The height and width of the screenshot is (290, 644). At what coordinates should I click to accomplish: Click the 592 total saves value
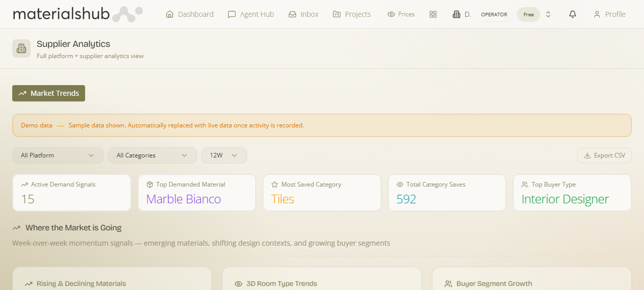point(406,199)
